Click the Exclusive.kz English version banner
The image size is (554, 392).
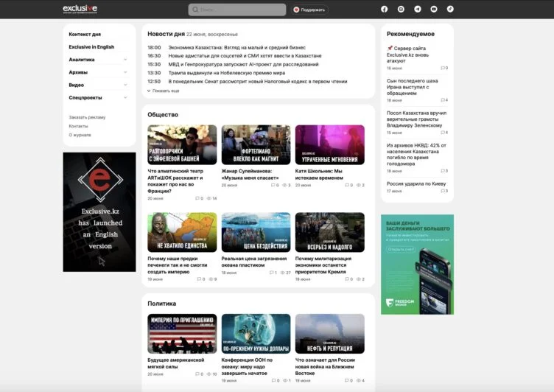99,212
